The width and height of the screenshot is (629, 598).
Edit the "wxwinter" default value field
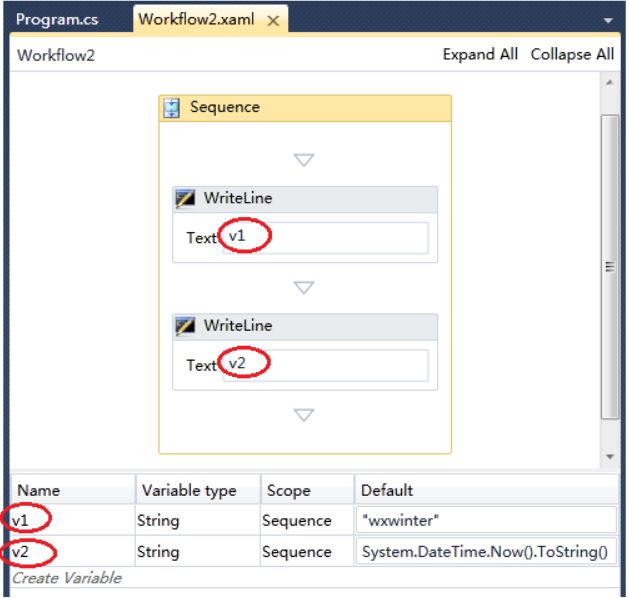point(486,520)
